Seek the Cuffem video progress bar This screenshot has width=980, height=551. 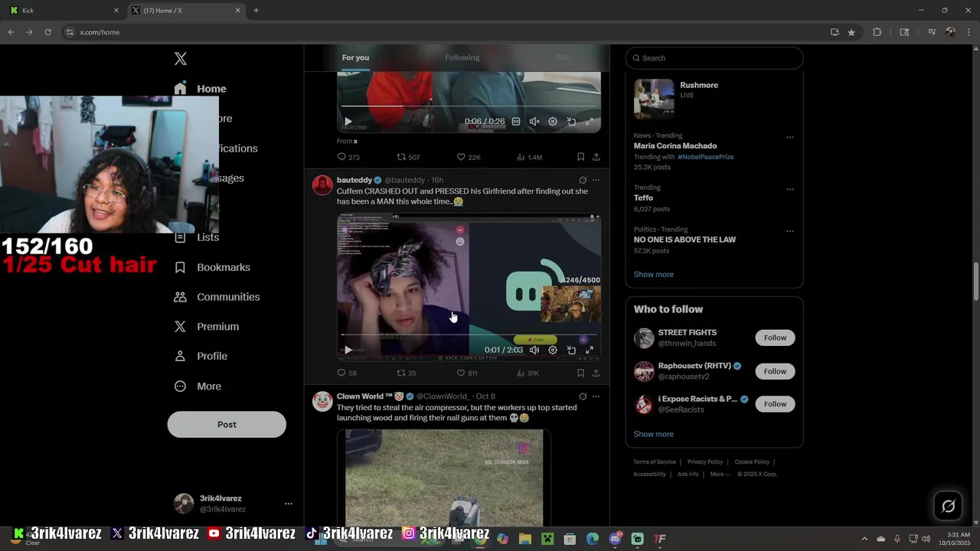coord(469,334)
